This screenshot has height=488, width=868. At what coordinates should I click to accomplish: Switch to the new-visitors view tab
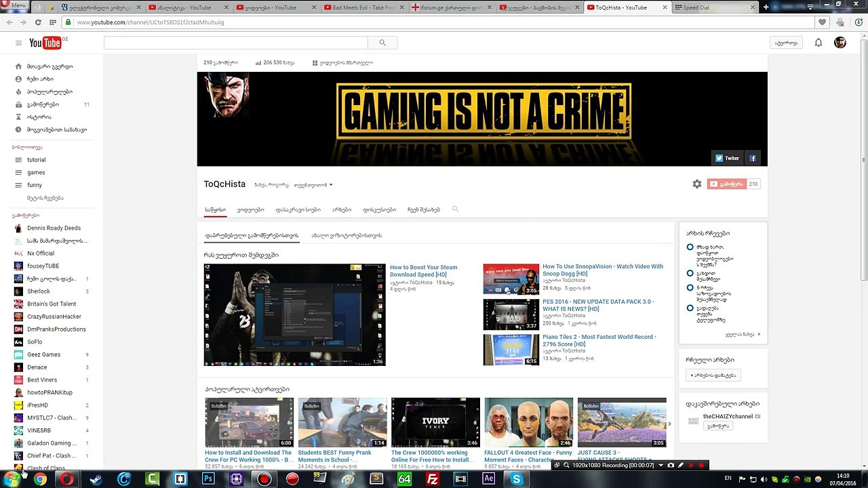click(x=347, y=235)
